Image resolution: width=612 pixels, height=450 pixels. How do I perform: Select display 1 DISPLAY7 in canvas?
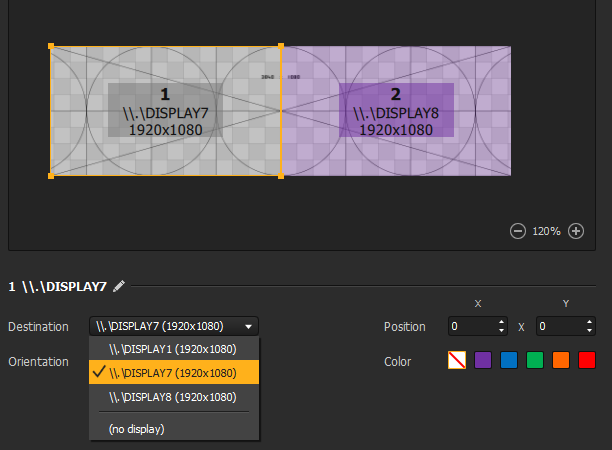(x=165, y=111)
